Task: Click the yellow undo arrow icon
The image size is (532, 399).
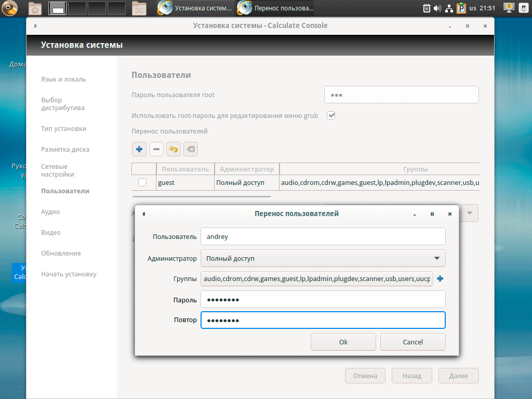Action: (174, 150)
